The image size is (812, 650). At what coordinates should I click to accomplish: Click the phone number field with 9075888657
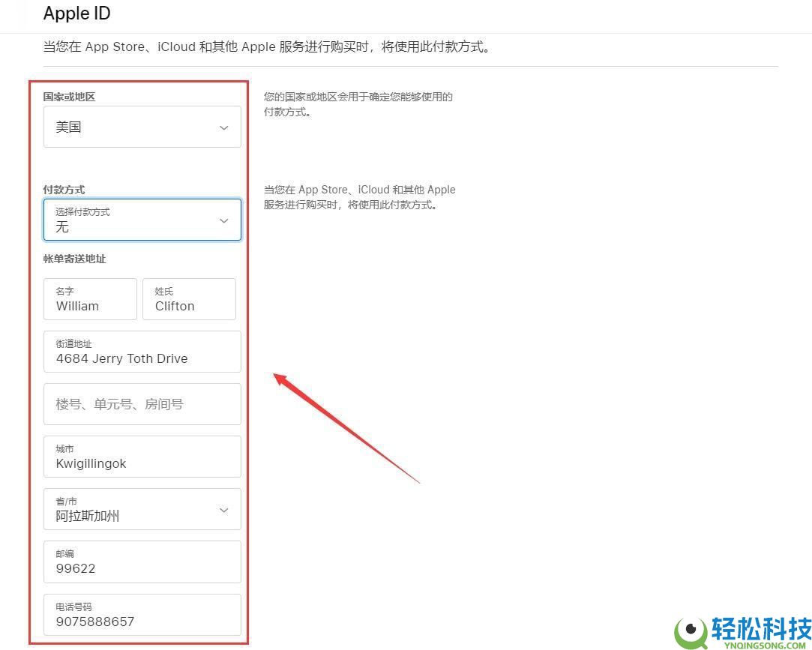[x=142, y=615]
